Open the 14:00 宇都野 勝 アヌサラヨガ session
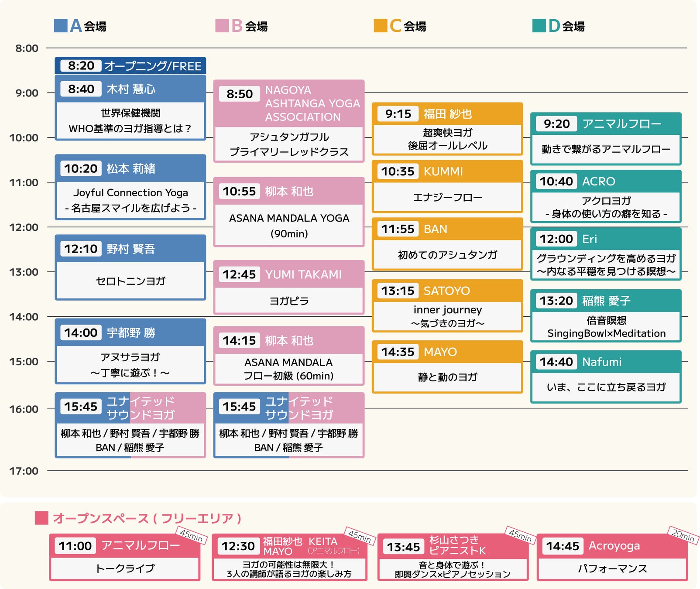This screenshot has width=700, height=589. (130, 351)
